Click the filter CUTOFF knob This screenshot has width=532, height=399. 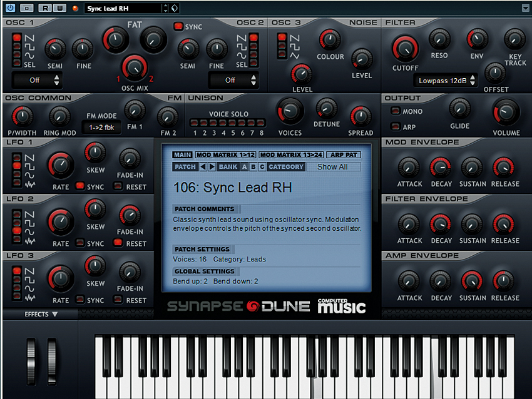(405, 49)
